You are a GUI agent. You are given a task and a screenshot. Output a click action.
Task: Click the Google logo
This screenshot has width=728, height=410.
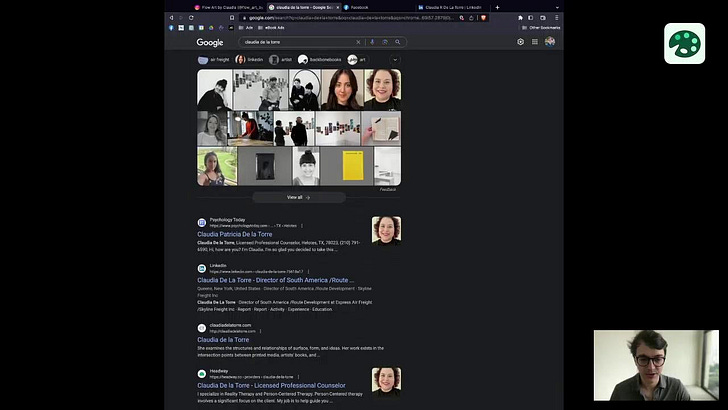(210, 42)
